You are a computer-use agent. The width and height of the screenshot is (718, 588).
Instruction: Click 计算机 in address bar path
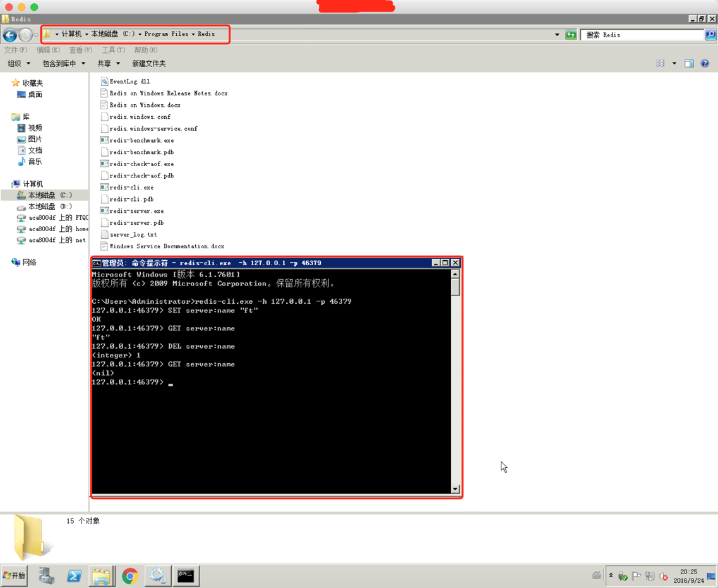[71, 34]
